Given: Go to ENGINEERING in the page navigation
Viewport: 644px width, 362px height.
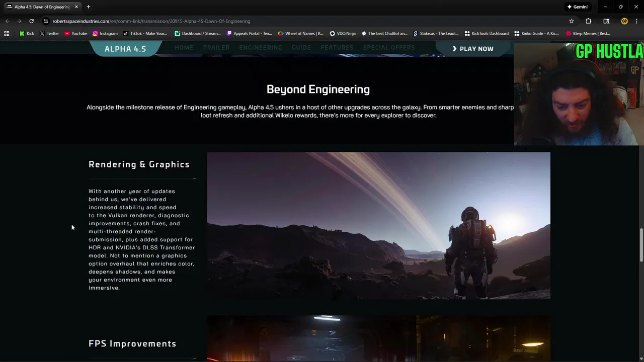Looking at the screenshot, I should [x=261, y=48].
